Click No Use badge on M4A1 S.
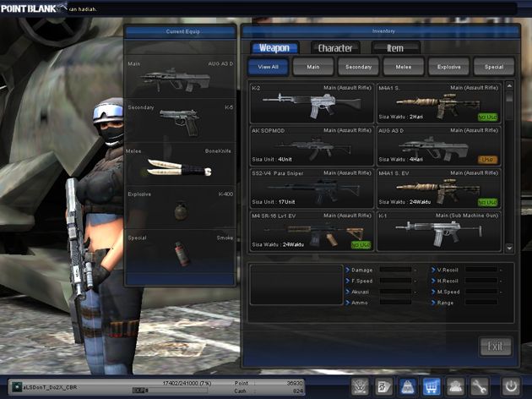The image size is (532, 399). point(487,118)
